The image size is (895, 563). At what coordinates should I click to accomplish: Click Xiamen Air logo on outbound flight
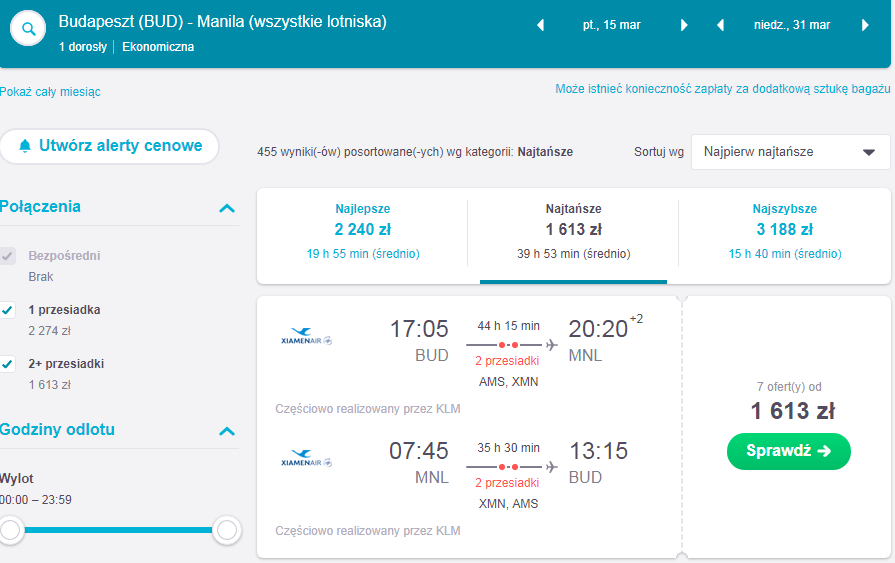click(307, 336)
